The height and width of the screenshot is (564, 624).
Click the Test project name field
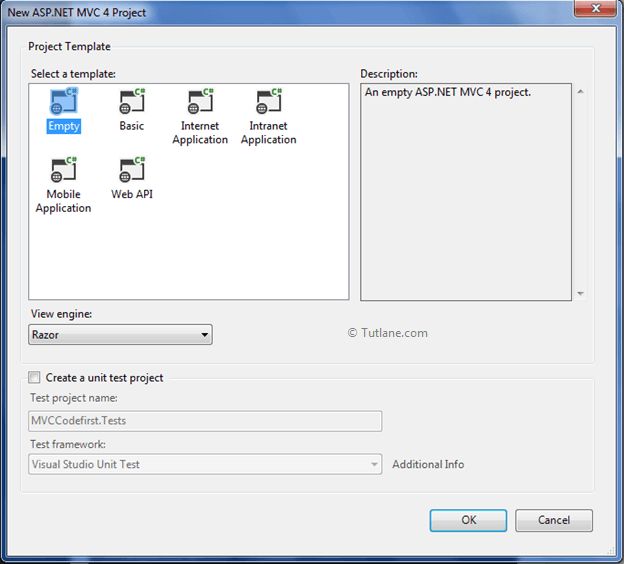205,421
